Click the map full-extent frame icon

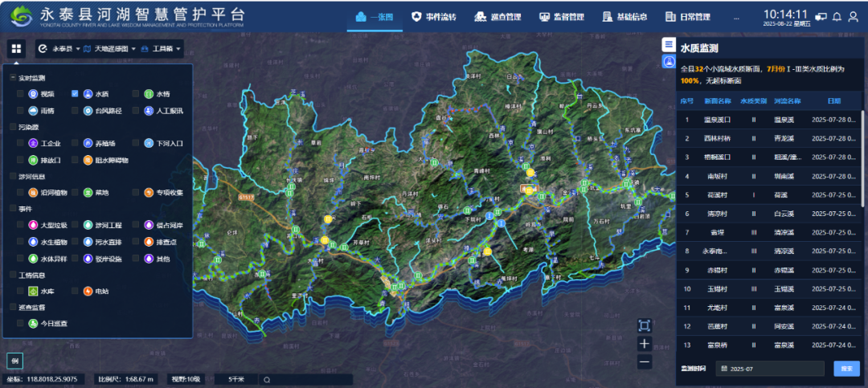(x=644, y=325)
